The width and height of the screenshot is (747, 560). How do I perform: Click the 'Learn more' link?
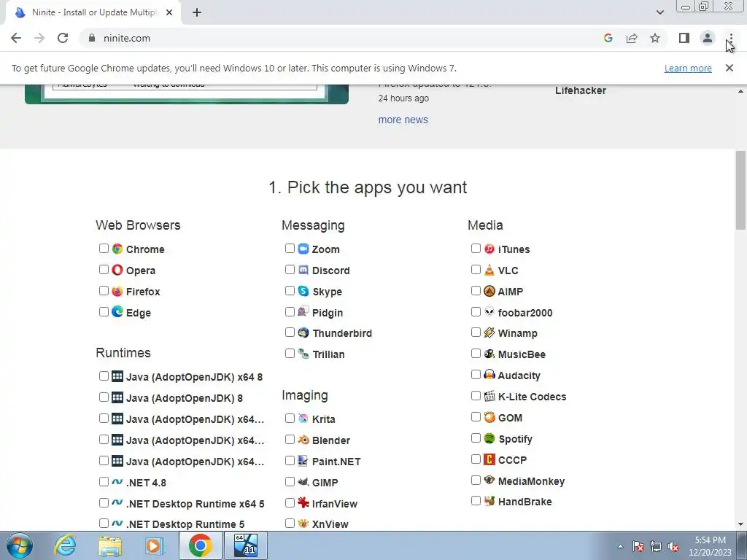688,68
